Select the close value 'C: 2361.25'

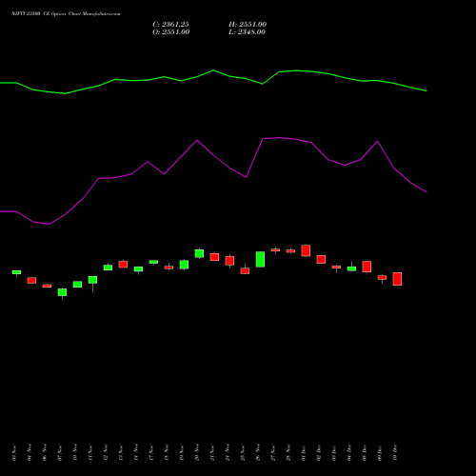tap(170, 25)
